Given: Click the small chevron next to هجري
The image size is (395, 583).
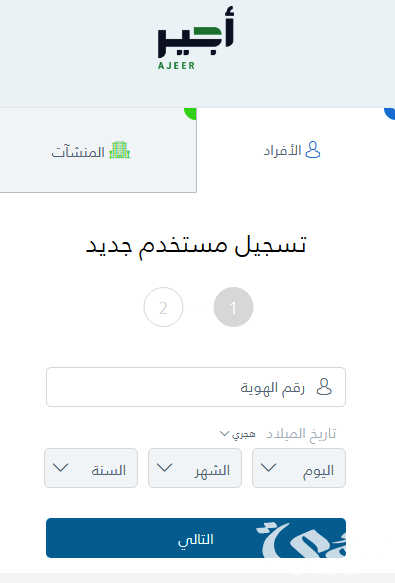Looking at the screenshot, I should tap(224, 434).
